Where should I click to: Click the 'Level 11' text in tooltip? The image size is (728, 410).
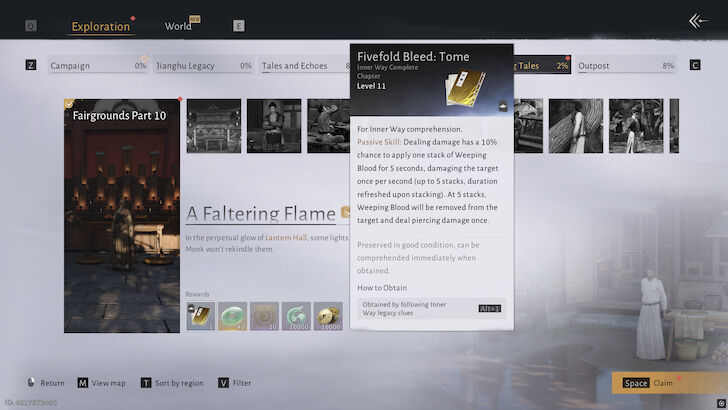click(x=371, y=86)
